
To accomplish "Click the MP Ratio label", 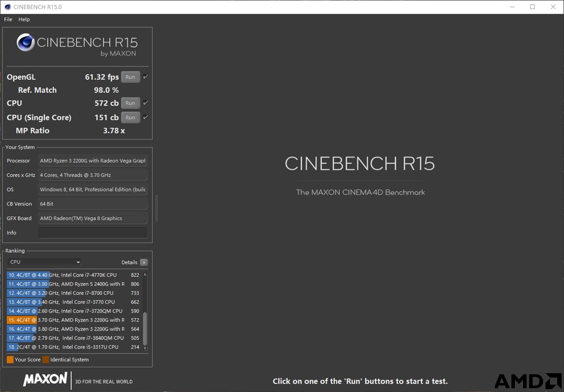I will (x=32, y=131).
